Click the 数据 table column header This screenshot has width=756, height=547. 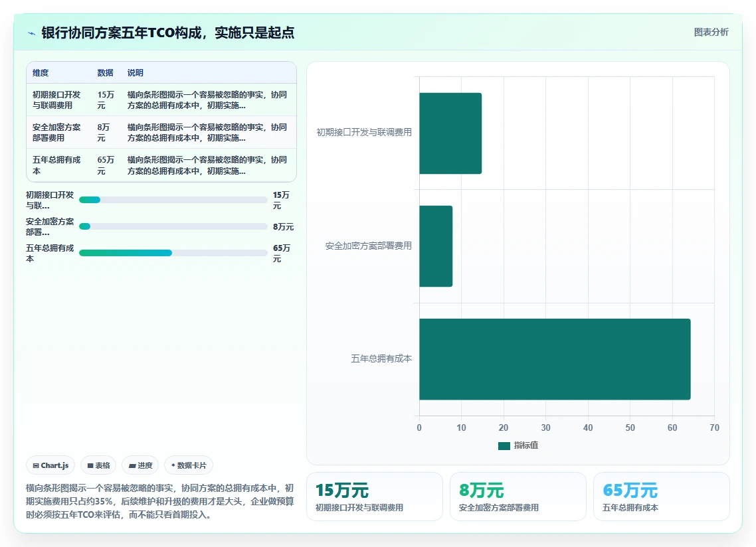click(105, 73)
